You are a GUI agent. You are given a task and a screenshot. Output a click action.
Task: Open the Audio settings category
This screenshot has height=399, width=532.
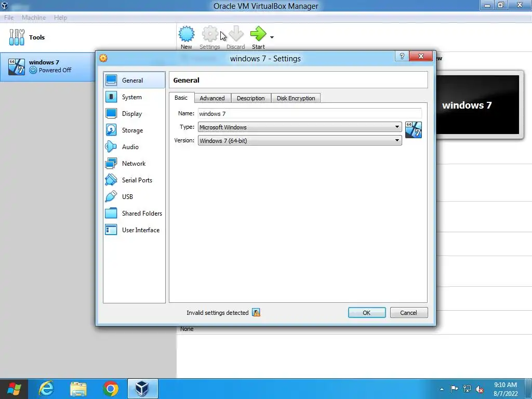click(x=134, y=147)
